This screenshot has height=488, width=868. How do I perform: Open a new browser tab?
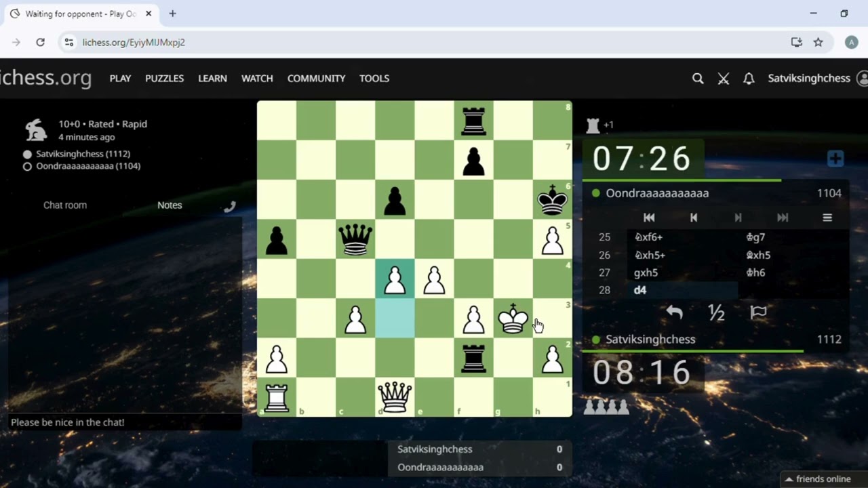coord(172,14)
